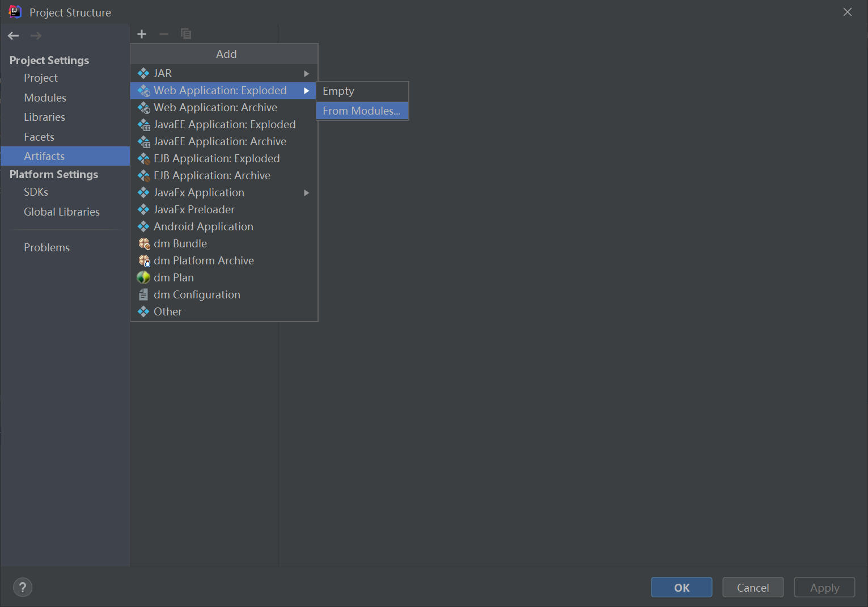Select From Modules... in the submenu
Viewport: 868px width, 607px height.
click(362, 111)
